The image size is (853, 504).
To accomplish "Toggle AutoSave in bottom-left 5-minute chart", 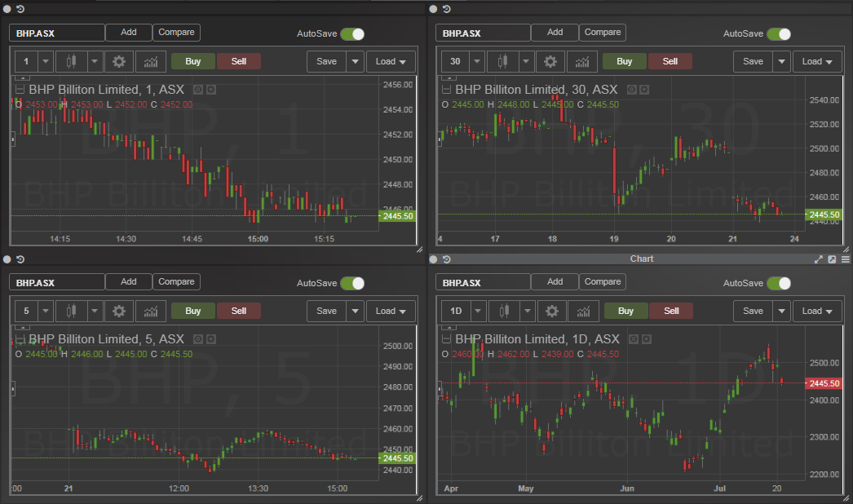I will click(x=352, y=283).
